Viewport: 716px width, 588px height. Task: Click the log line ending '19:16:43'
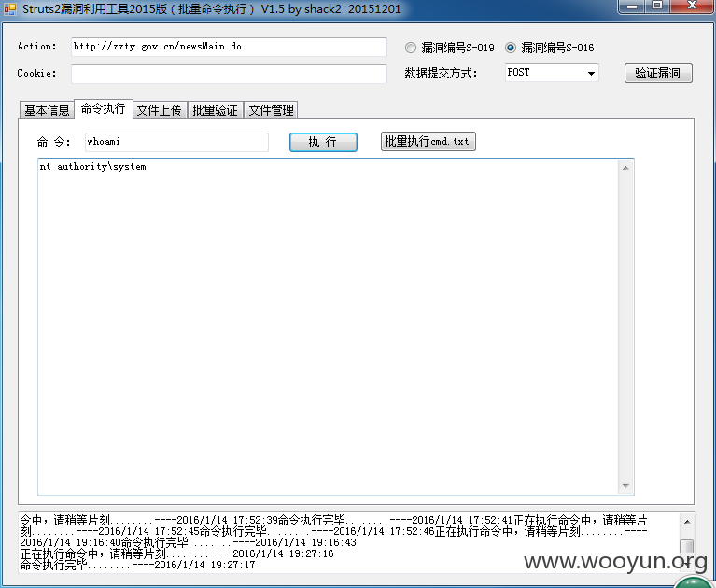click(189, 542)
